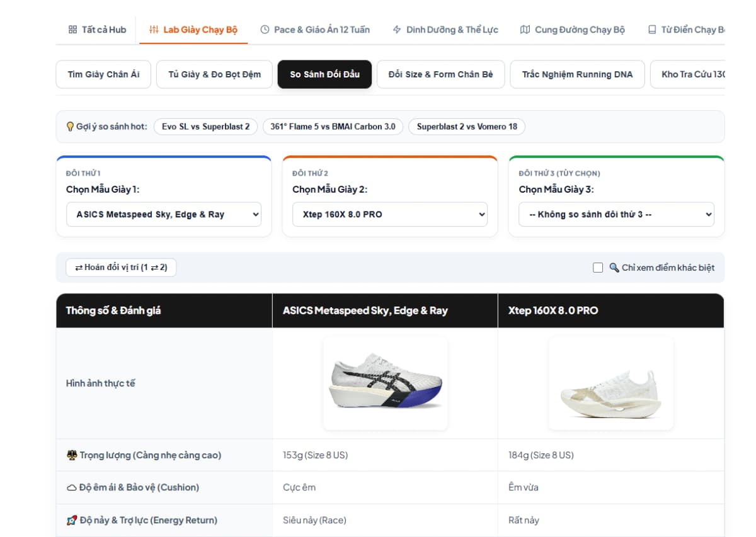Click the map icon beside Cung Đường Chạy Bộ

click(x=525, y=30)
